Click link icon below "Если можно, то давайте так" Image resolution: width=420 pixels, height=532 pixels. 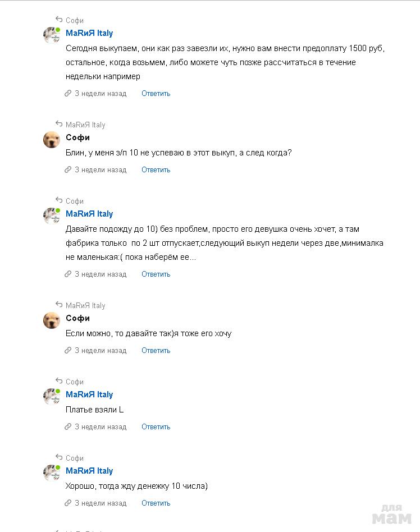click(x=68, y=351)
